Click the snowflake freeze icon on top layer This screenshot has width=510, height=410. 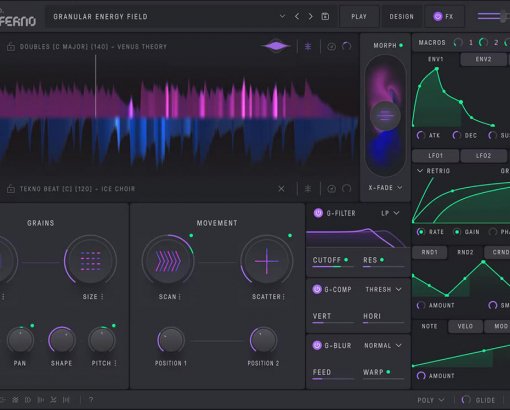point(308,47)
